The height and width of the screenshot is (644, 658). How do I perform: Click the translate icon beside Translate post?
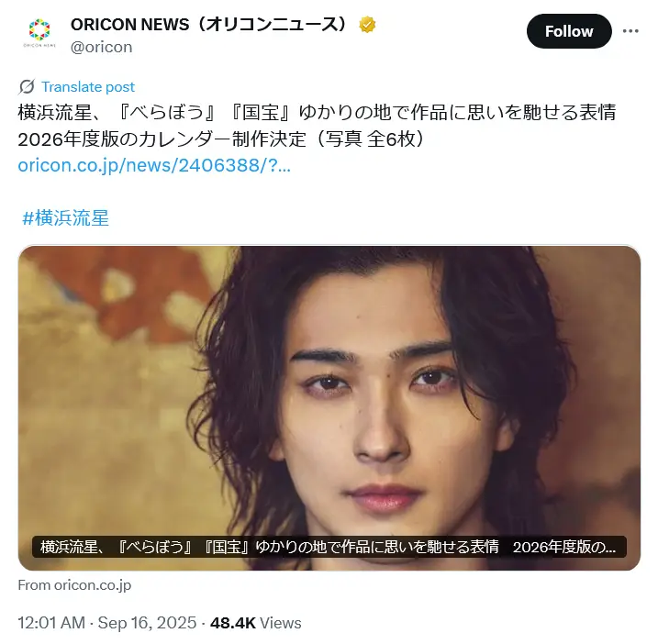tap(27, 87)
